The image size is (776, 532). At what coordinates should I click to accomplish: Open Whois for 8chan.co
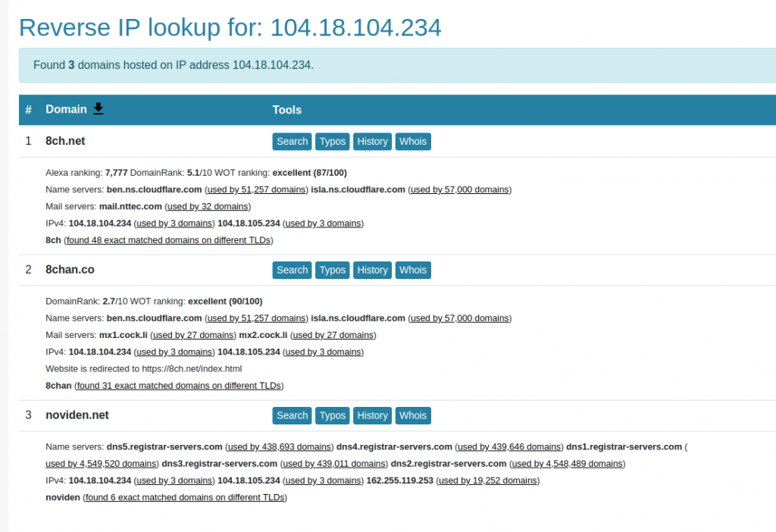pyautogui.click(x=413, y=271)
